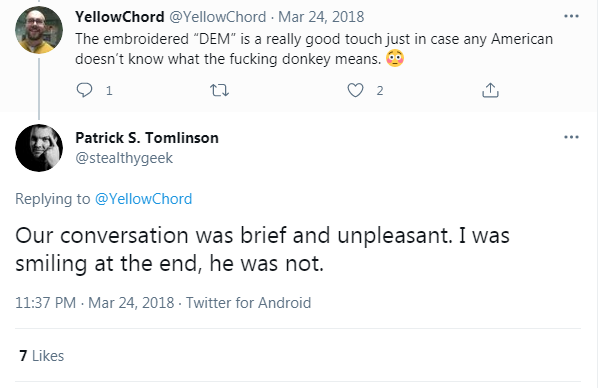Click the like count 2 beside the heart
This screenshot has height=388, width=602.
pyautogui.click(x=380, y=91)
